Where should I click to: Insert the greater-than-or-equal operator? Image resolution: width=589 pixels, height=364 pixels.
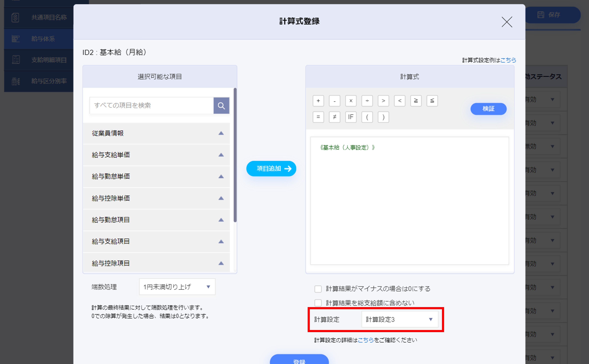[416, 101]
